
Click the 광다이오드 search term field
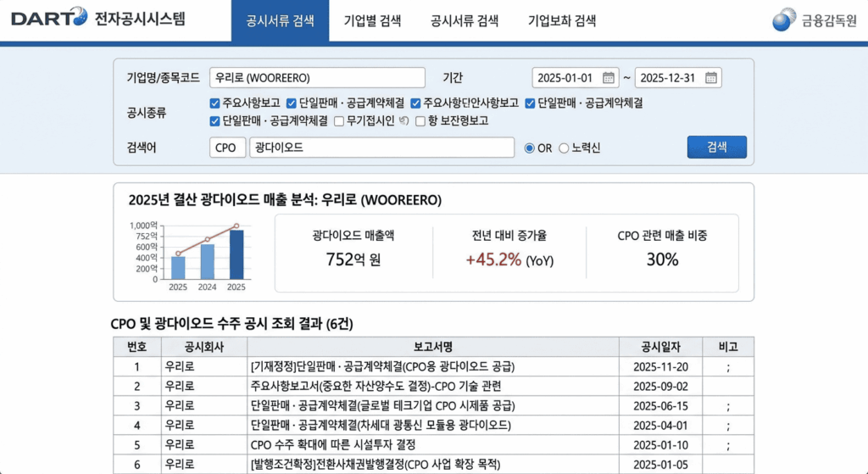pos(382,148)
